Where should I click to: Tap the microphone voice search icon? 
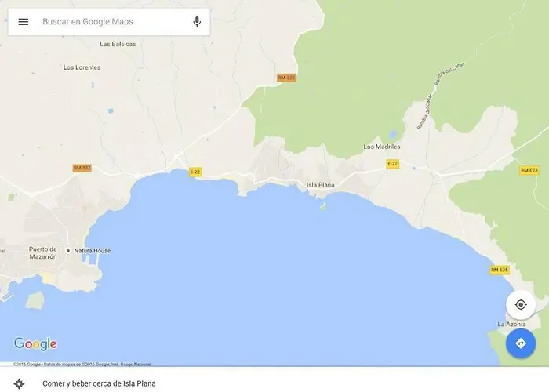click(x=197, y=22)
